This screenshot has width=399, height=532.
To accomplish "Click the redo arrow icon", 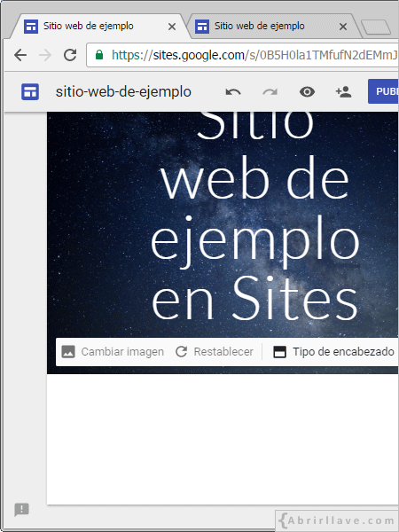I will coord(270,92).
